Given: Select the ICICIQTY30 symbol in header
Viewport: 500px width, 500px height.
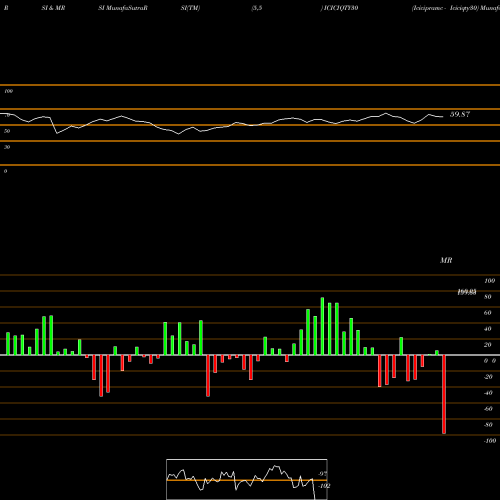Looking at the screenshot, I should pos(340,8).
